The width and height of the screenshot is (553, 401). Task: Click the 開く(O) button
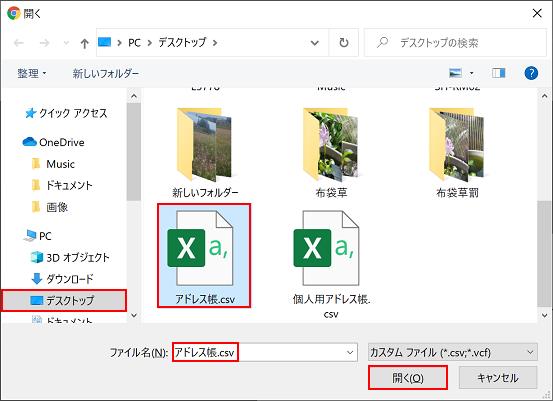pos(408,378)
